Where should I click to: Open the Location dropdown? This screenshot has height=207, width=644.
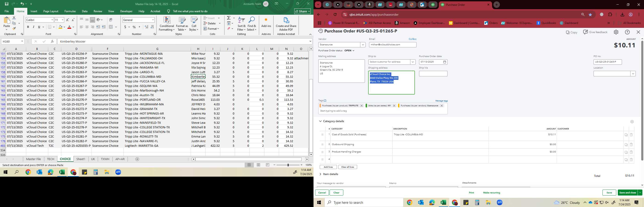[633, 74]
